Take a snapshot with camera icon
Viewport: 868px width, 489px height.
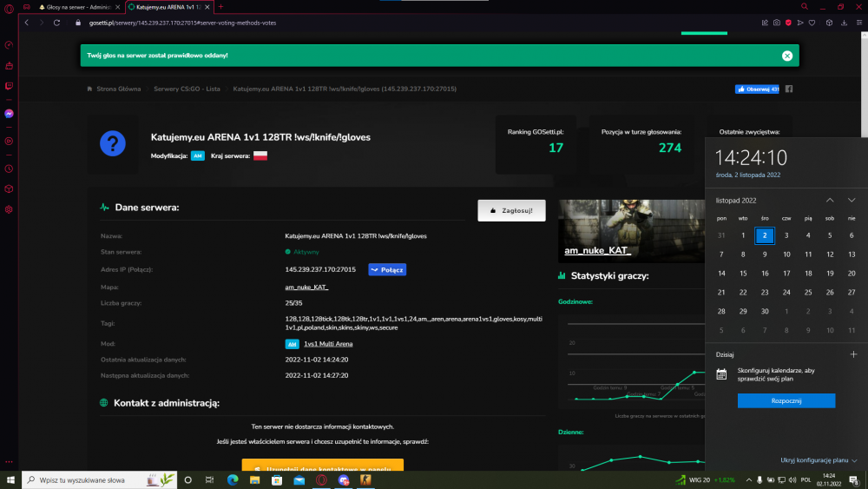(777, 23)
